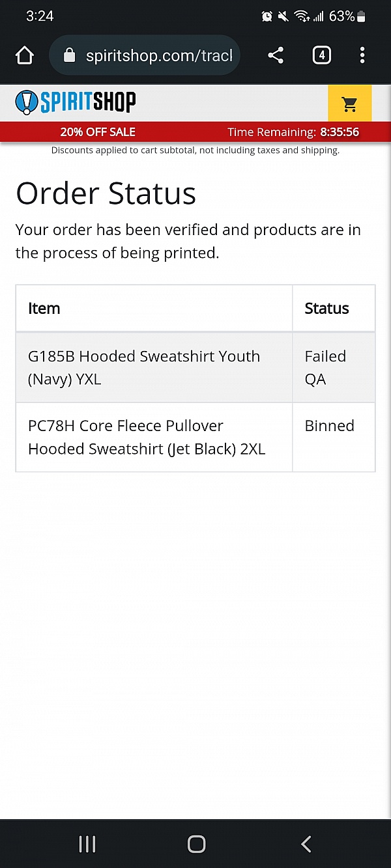
Task: Tap the battery indicator in status bar
Action: (x=362, y=16)
